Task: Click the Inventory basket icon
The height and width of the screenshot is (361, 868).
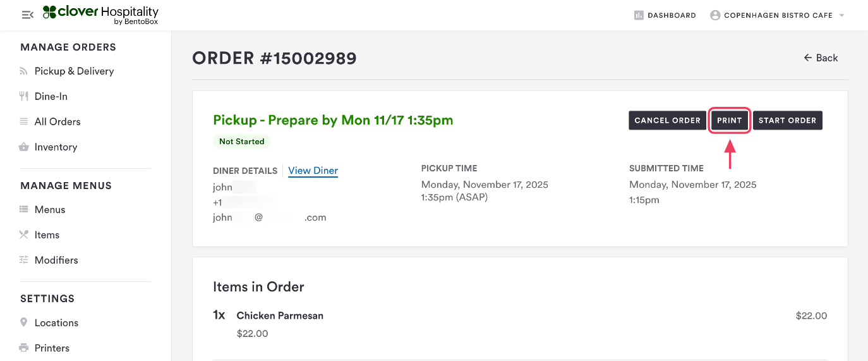Action: click(24, 147)
